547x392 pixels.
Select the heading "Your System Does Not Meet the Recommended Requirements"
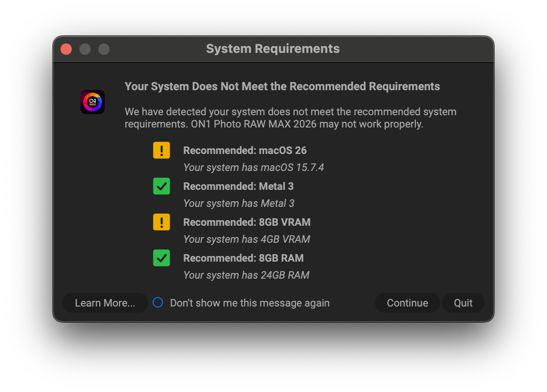(x=282, y=86)
